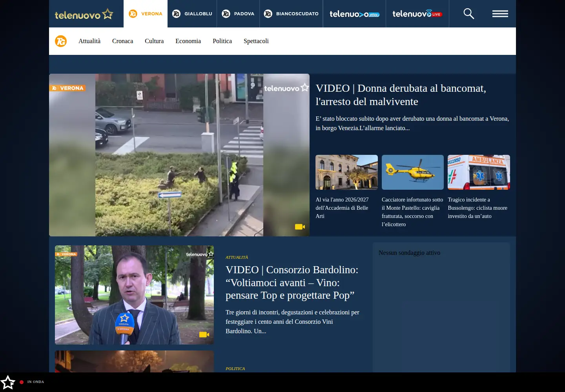The height and width of the screenshot is (392, 565).
Task: Open the Accademia building thumbnail
Action: pos(347,172)
